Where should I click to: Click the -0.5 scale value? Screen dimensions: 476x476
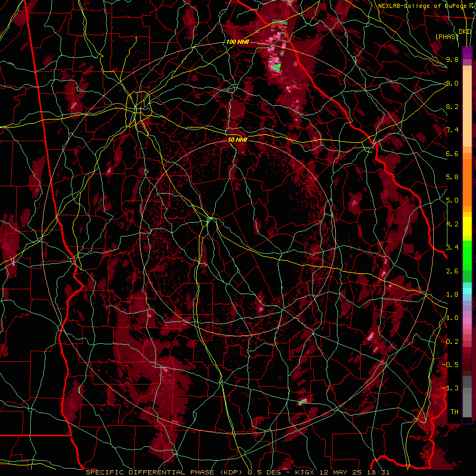point(451,365)
